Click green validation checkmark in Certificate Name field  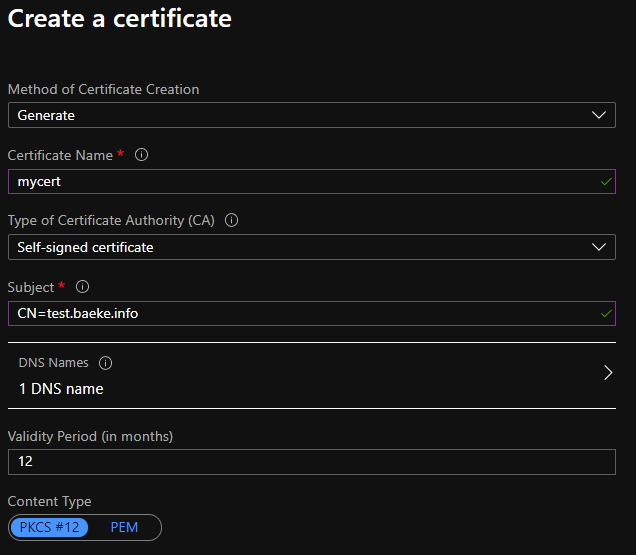pyautogui.click(x=606, y=182)
